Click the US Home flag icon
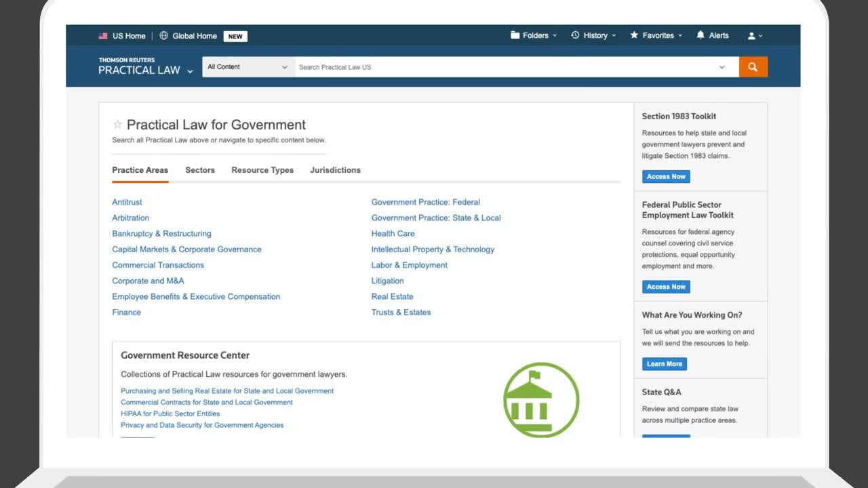The height and width of the screenshot is (488, 868). click(x=103, y=36)
